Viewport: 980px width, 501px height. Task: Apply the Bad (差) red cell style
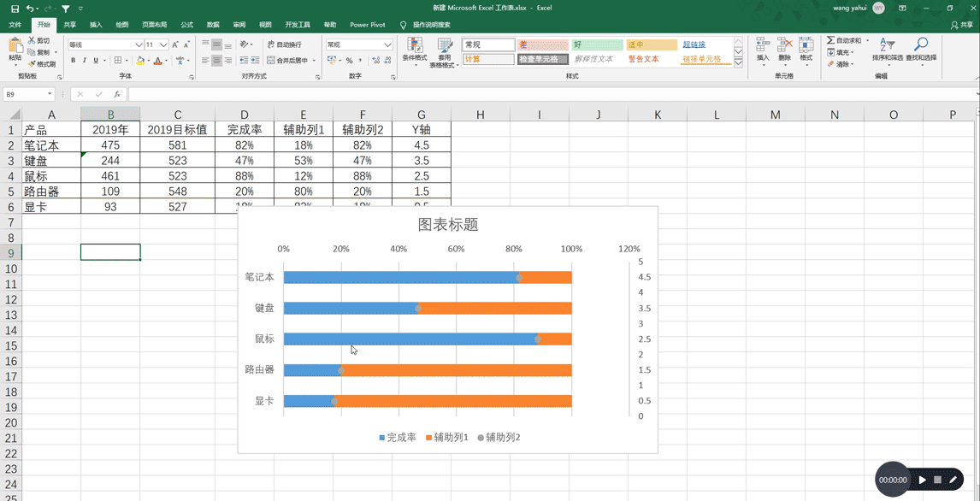pos(542,44)
